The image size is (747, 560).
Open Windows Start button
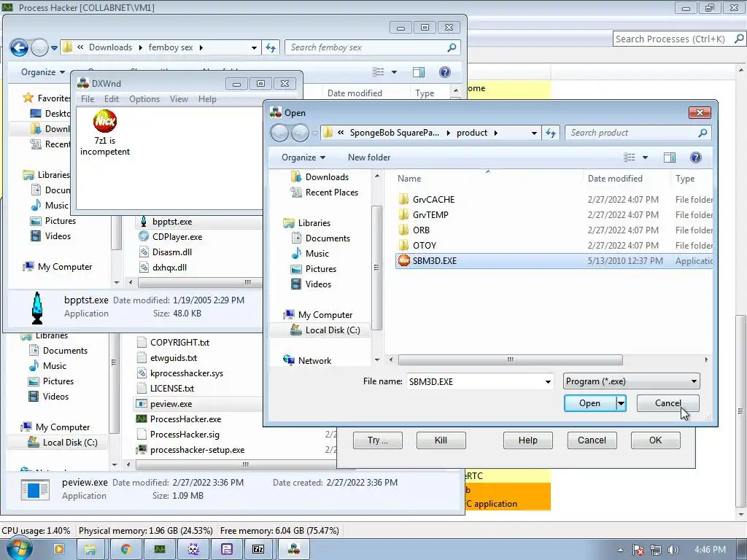19,548
